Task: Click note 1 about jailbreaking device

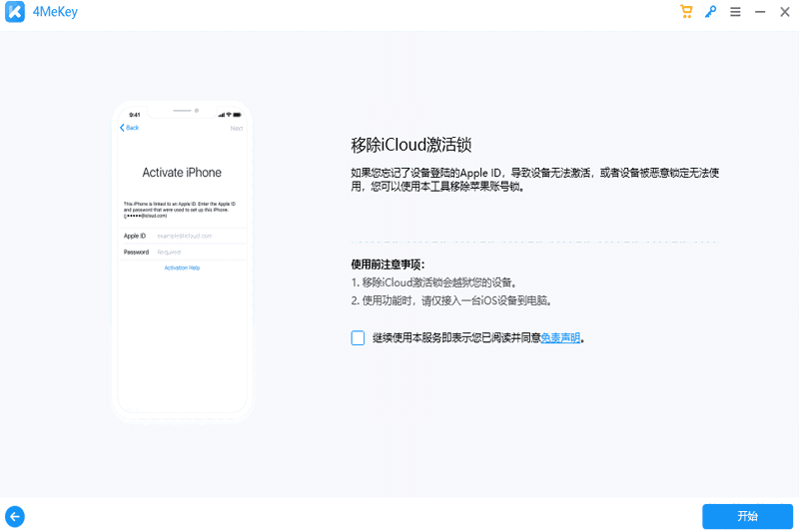Action: (433, 282)
